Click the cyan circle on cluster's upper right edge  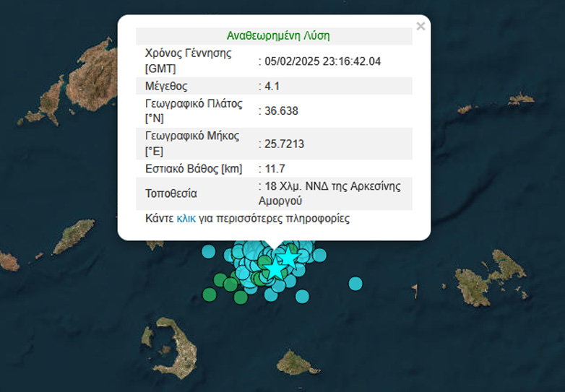click(x=319, y=255)
